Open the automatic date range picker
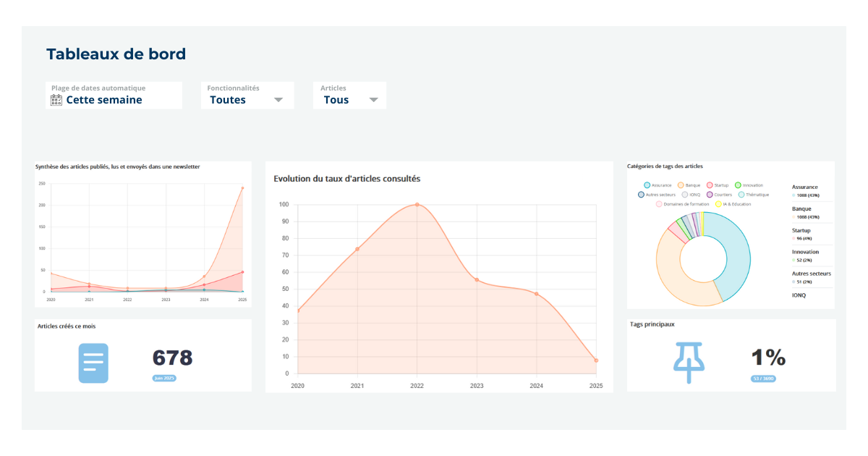Viewport: 868px width, 456px height. (114, 96)
